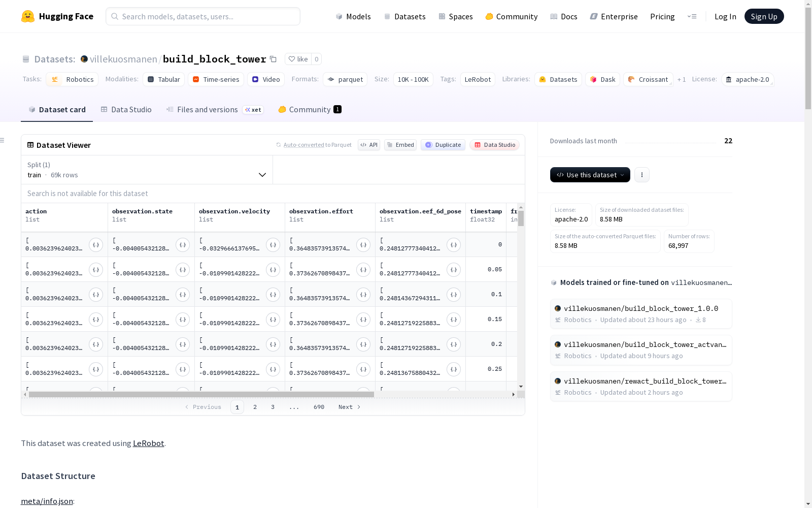Open more options next to Use this dataset
812x508 pixels.
(641, 175)
